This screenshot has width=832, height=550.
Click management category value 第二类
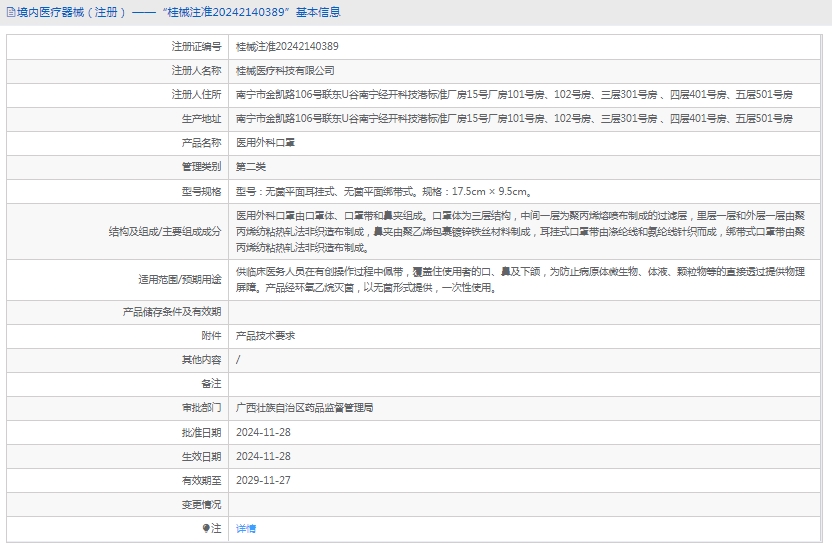pyautogui.click(x=251, y=167)
